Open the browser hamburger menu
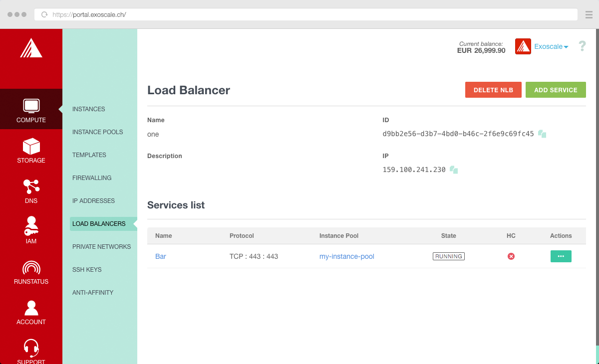Screen dimensions: 599x364 point(589,14)
